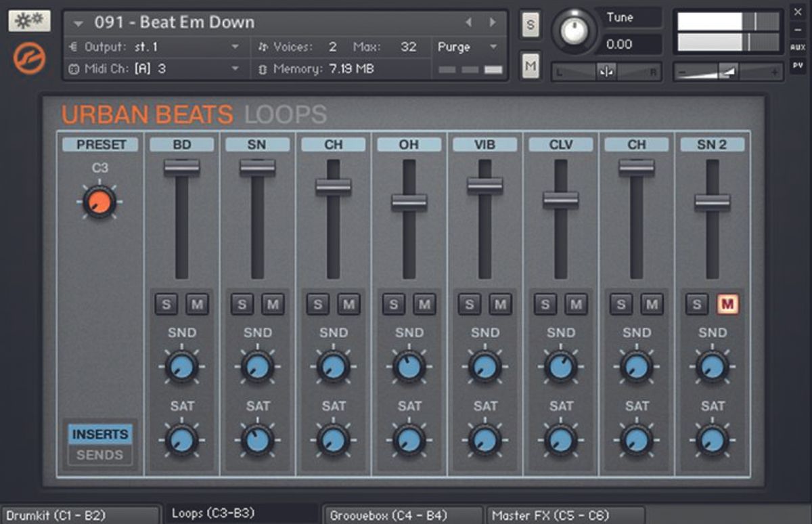The width and height of the screenshot is (812, 524).
Task: Open the Output st. 1 dropdown
Action: point(233,47)
